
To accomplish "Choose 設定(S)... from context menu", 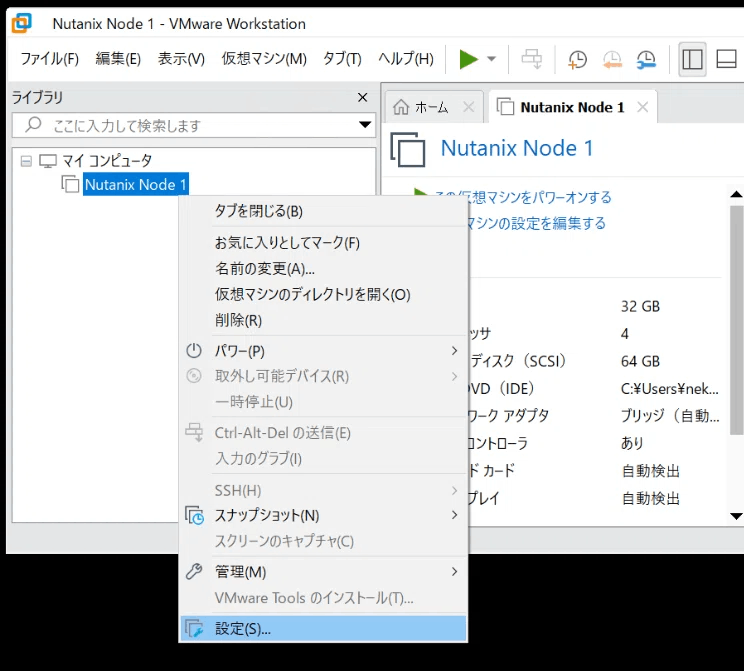I will [323, 629].
